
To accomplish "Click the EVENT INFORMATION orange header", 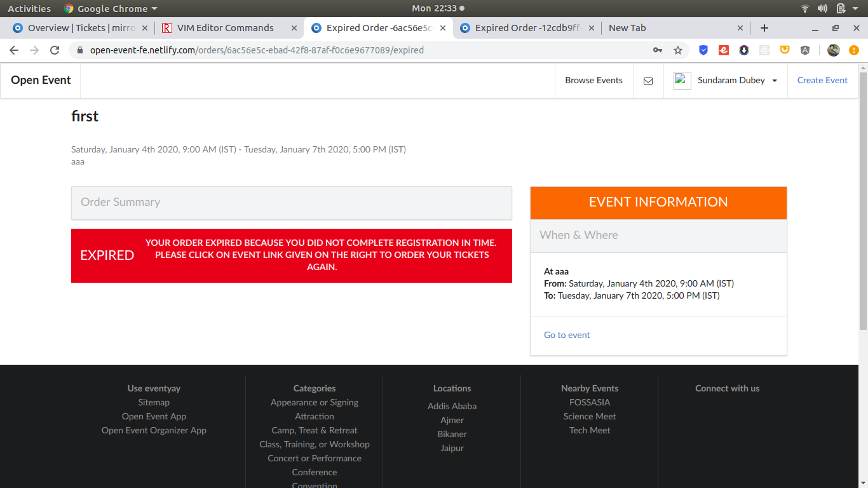I will (x=658, y=203).
